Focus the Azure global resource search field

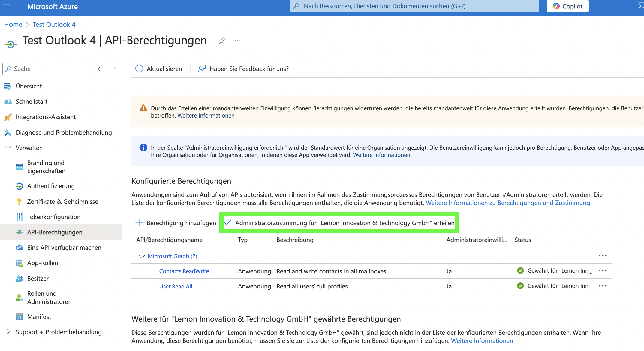click(414, 6)
